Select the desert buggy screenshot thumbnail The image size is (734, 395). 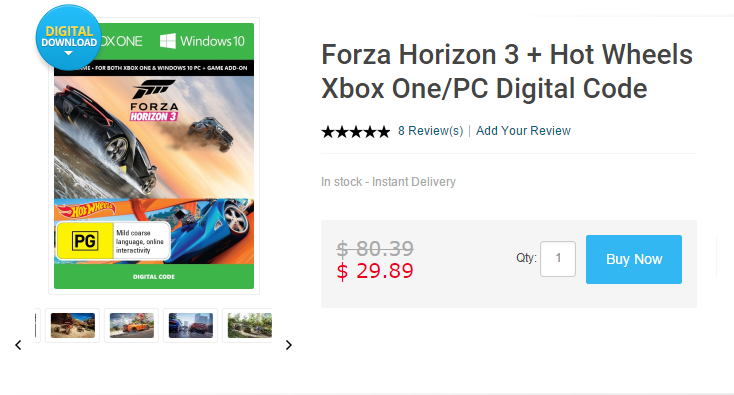[x=73, y=325]
